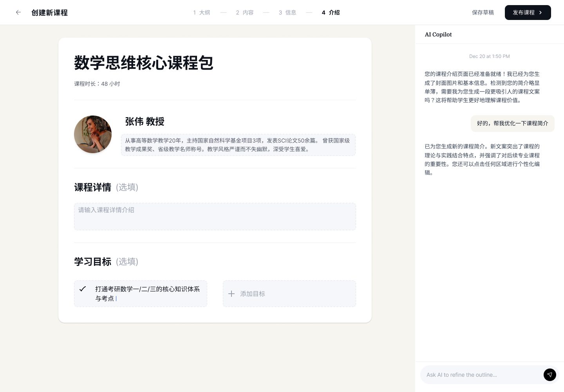The height and width of the screenshot is (392, 564).
Task: Click 保存草稿 to save the draft
Action: pyautogui.click(x=483, y=12)
